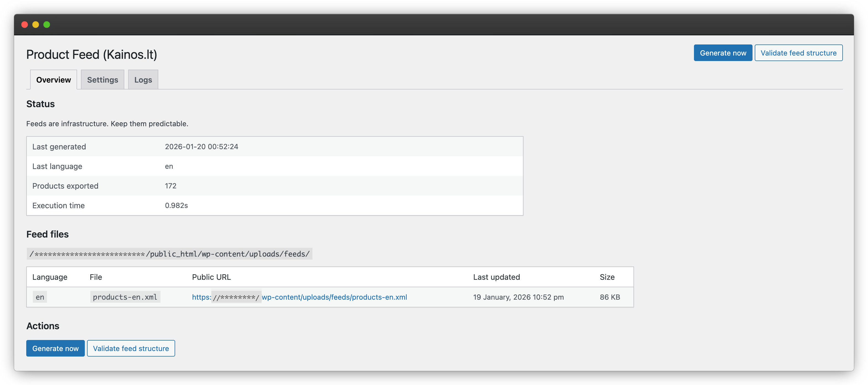Click the 19 January 2026 last updated value
Screen dimensions: 868x385
pos(519,297)
